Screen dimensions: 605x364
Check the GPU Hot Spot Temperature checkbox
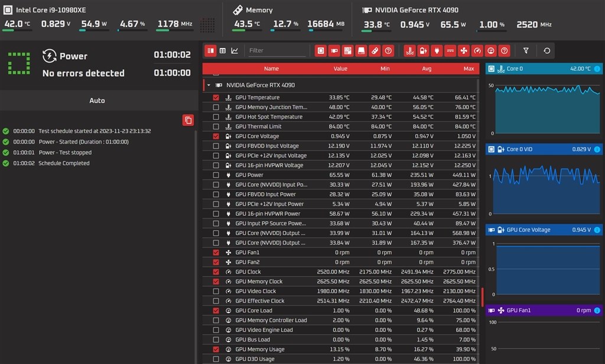point(216,117)
